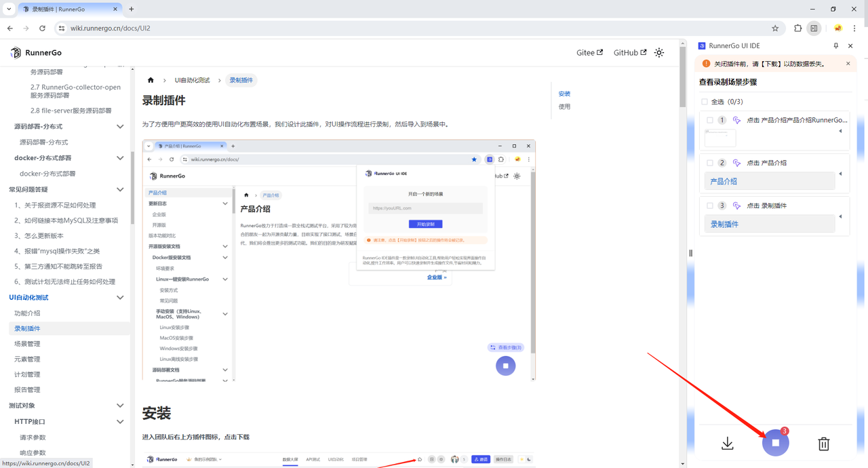
Task: Jump to 使用 in page outline
Action: pyautogui.click(x=564, y=106)
